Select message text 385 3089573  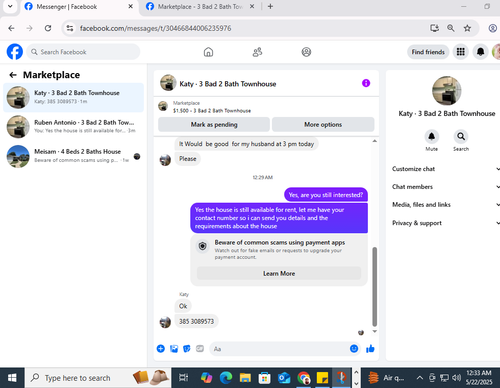196,321
